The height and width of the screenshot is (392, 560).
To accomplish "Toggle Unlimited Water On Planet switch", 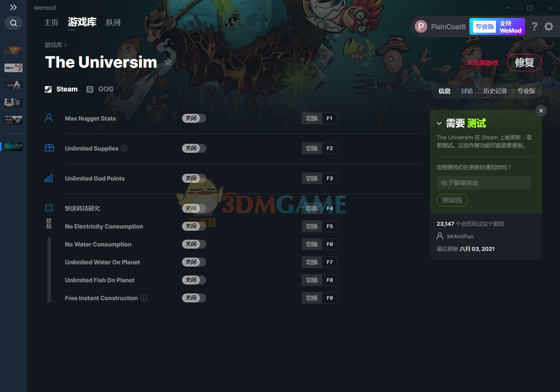I will [194, 262].
